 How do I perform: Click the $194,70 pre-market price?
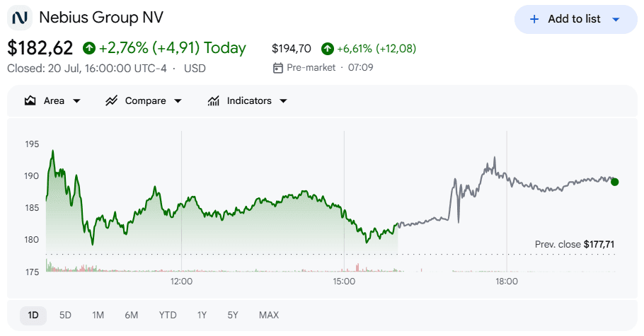pyautogui.click(x=291, y=49)
